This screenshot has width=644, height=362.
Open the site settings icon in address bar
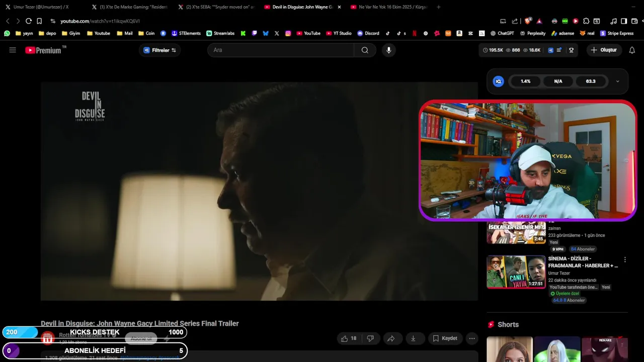click(53, 21)
